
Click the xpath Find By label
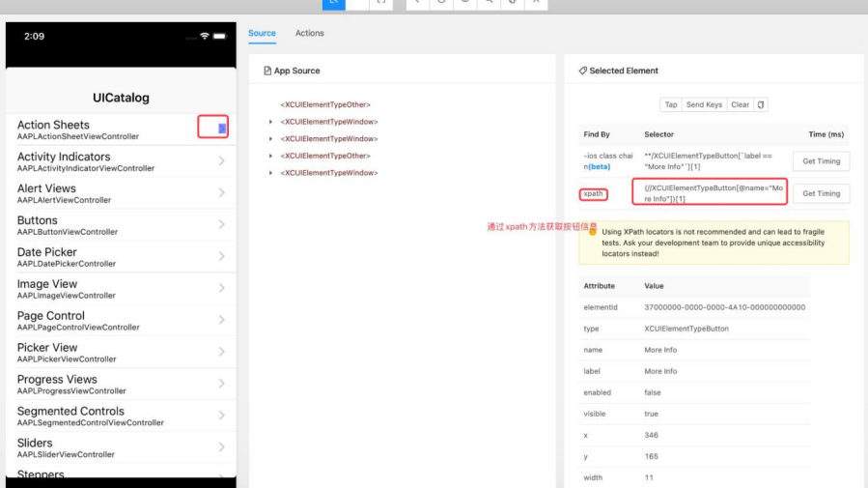[x=593, y=194]
